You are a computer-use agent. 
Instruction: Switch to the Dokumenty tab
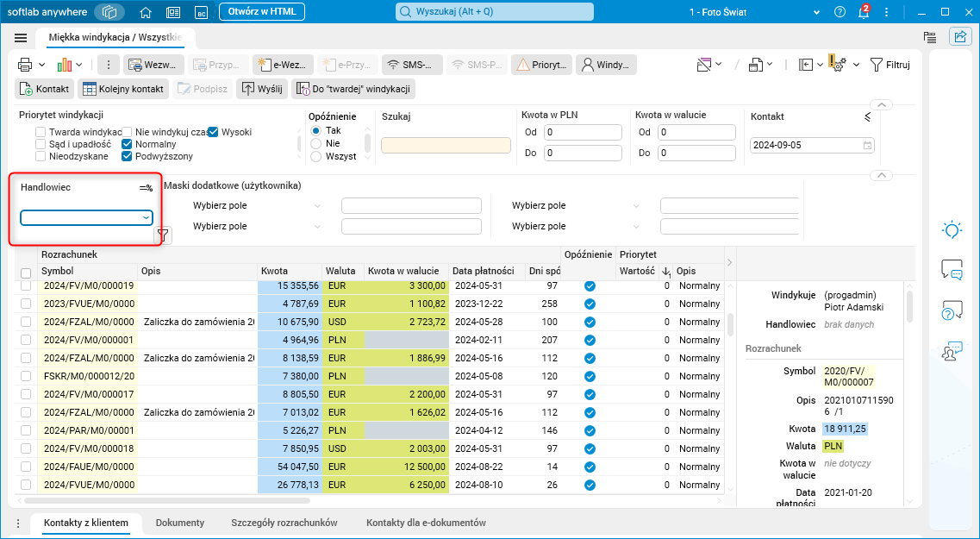tap(179, 523)
